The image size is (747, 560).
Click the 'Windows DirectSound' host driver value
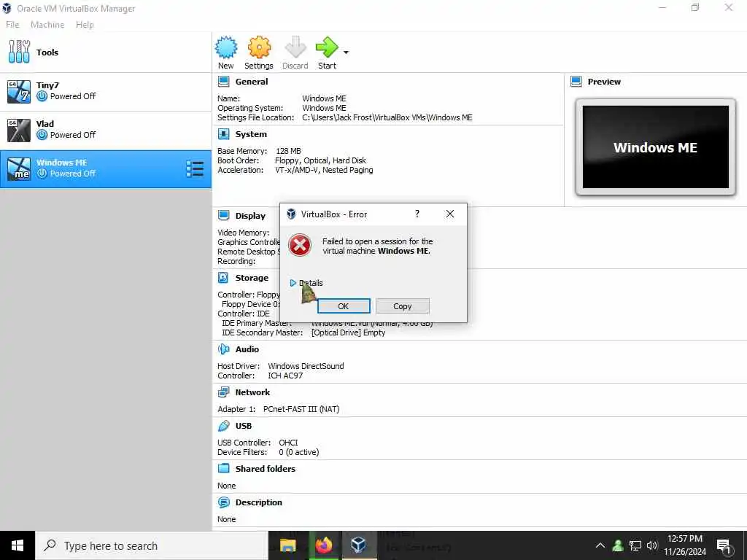306,366
